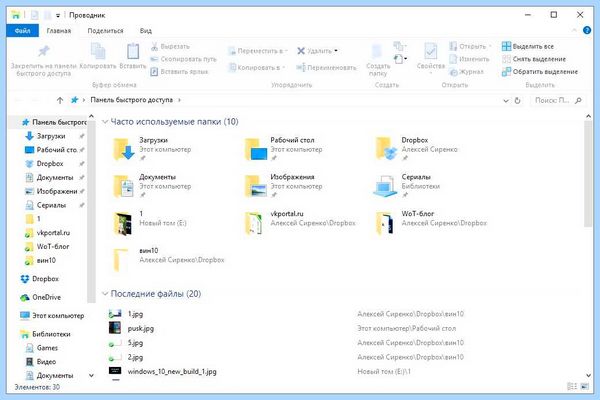The height and width of the screenshot is (400, 600).
Task: Open Quick Access Toolbar customize dropdown
Action: click(58, 15)
